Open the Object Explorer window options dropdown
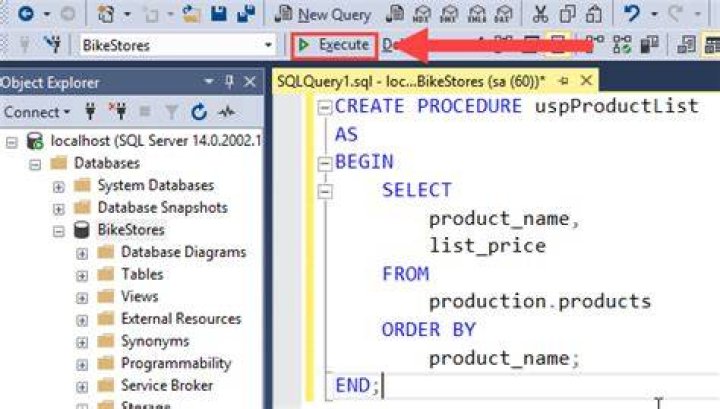This screenshot has height=409, width=720. coord(208,82)
